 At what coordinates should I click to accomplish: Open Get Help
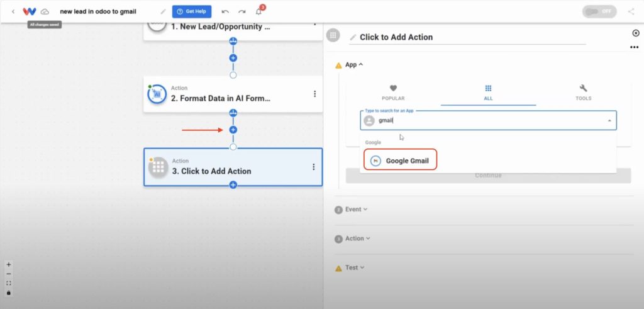(192, 11)
